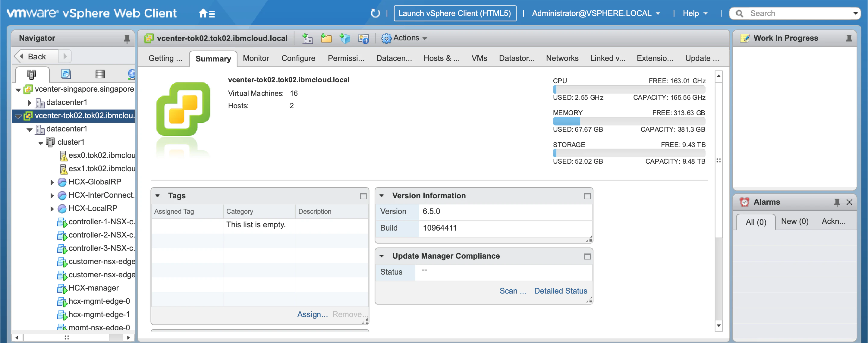Click the Scan ... link

pos(512,291)
